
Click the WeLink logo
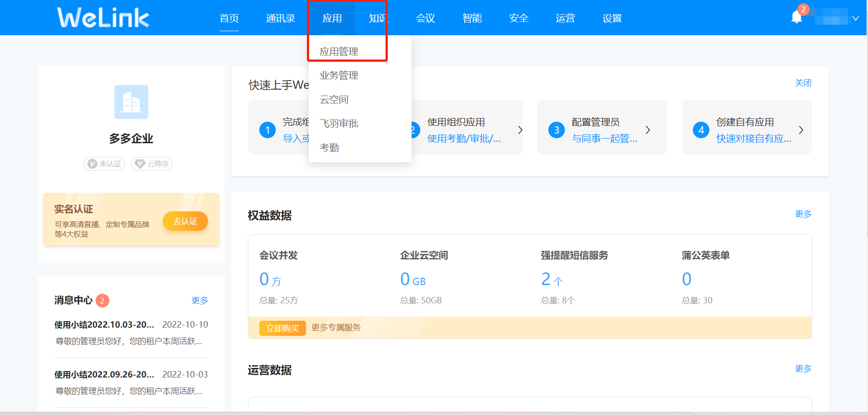(x=103, y=18)
